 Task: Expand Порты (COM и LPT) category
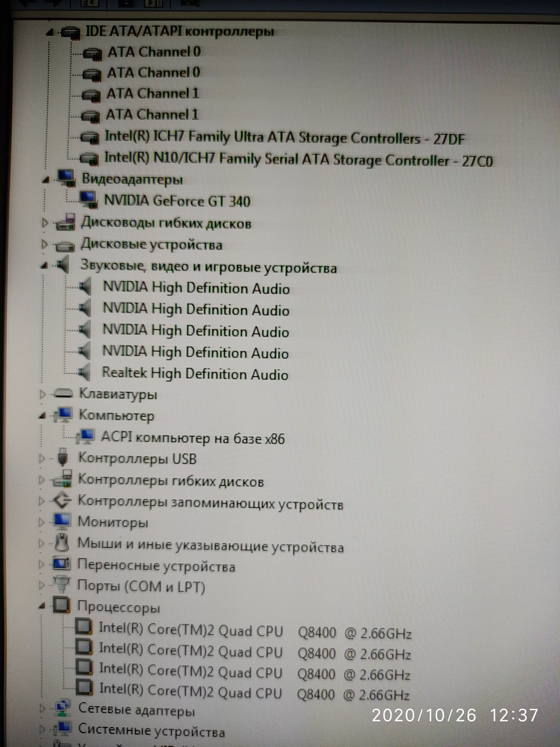pyautogui.click(x=41, y=585)
